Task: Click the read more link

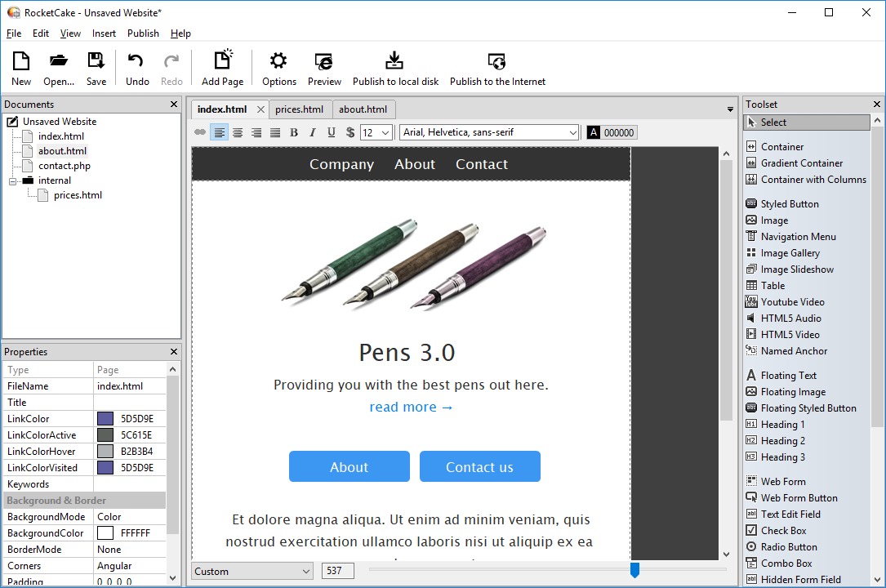Action: tap(411, 408)
